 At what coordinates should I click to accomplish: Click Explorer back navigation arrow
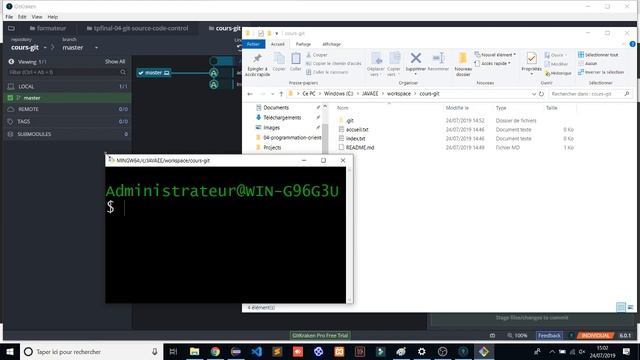pos(250,94)
